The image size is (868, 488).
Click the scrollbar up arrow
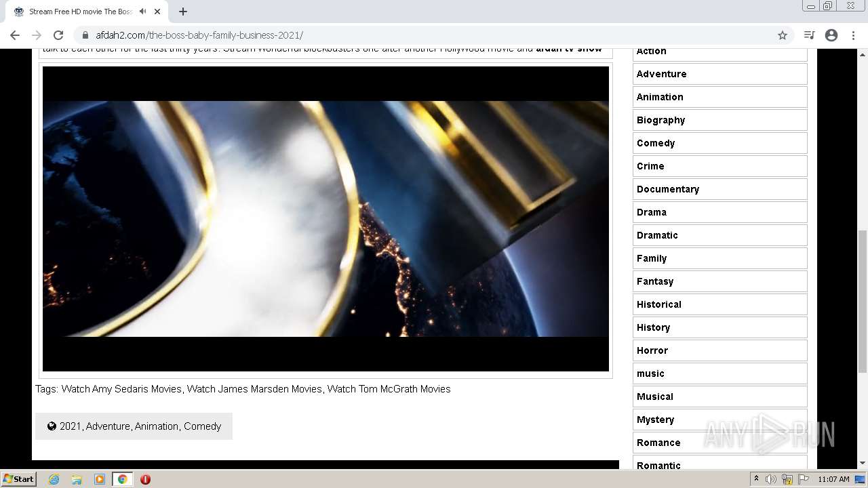tap(863, 54)
